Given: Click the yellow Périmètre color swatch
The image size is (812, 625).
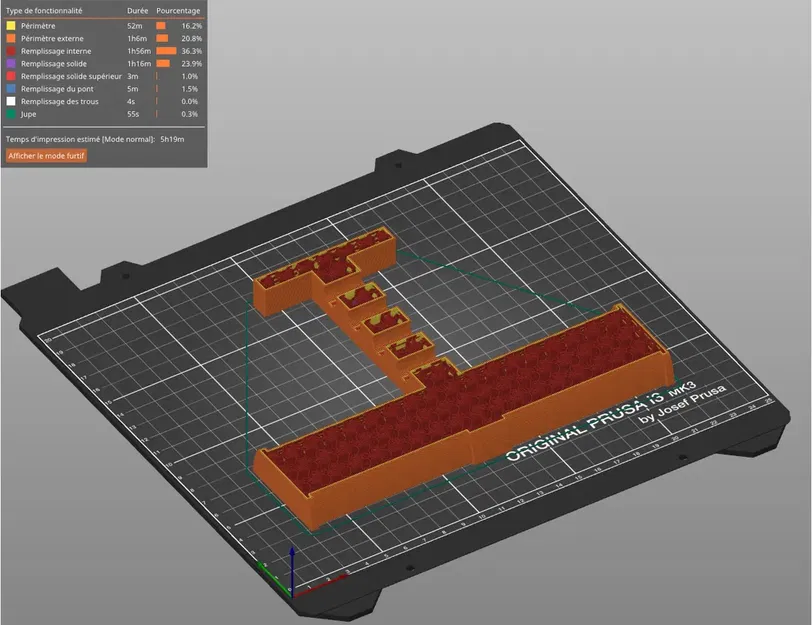Looking at the screenshot, I should click(x=13, y=26).
